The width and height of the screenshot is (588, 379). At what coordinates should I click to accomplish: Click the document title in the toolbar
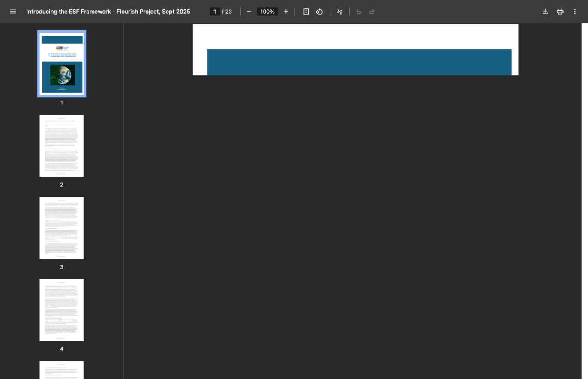coord(108,12)
